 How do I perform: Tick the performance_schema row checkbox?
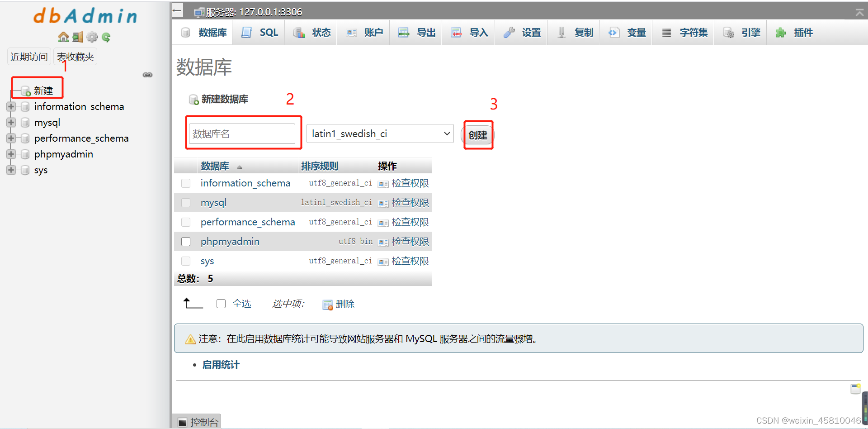(x=186, y=222)
